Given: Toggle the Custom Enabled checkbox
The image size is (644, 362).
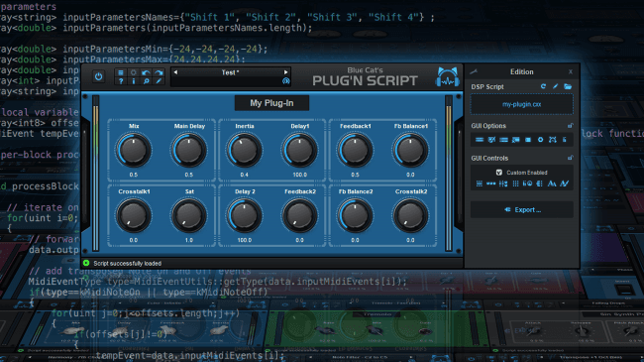Looking at the screenshot, I should pyautogui.click(x=499, y=173).
